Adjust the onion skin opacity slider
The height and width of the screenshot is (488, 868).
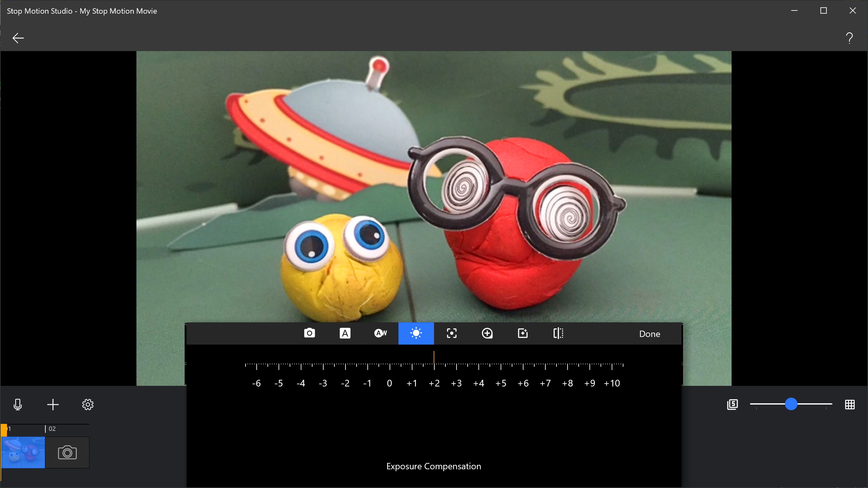[792, 405]
